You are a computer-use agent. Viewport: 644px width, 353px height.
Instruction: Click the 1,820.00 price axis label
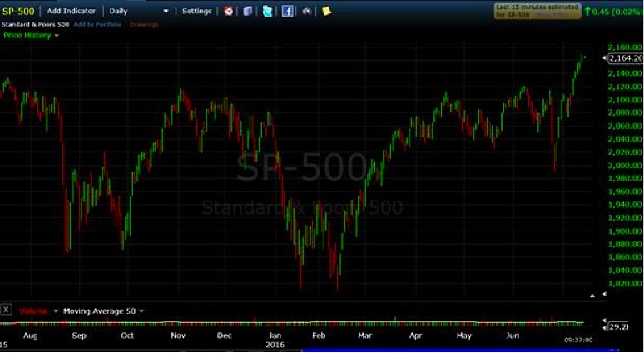[624, 284]
